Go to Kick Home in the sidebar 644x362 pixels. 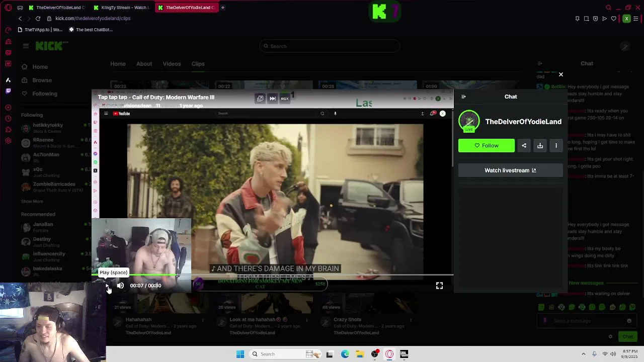click(34, 67)
